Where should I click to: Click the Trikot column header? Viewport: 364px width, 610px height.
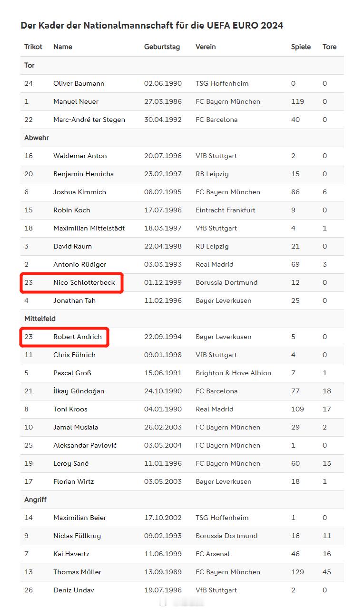click(33, 47)
